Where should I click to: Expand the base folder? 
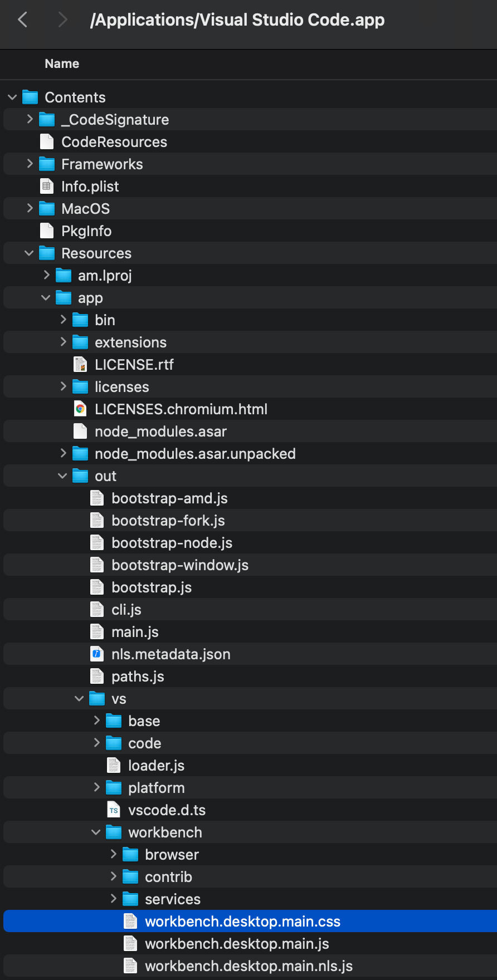96,721
